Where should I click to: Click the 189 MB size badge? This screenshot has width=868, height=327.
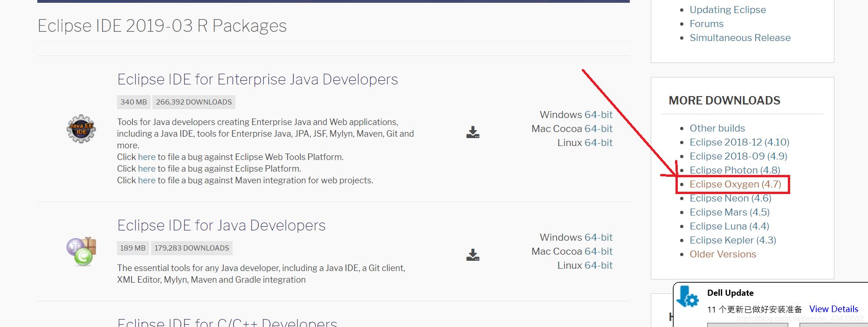pos(133,248)
